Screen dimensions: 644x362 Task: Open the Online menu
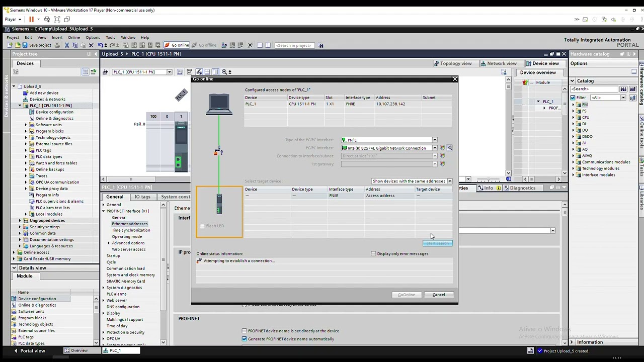tap(74, 37)
